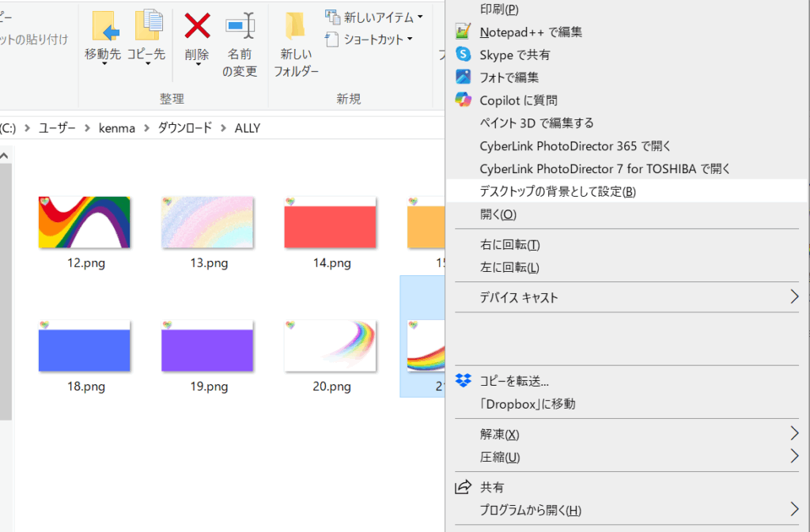Open with CyberLink PhotoDirector 7 for TOSHIBA
810x532 pixels.
tap(626, 168)
